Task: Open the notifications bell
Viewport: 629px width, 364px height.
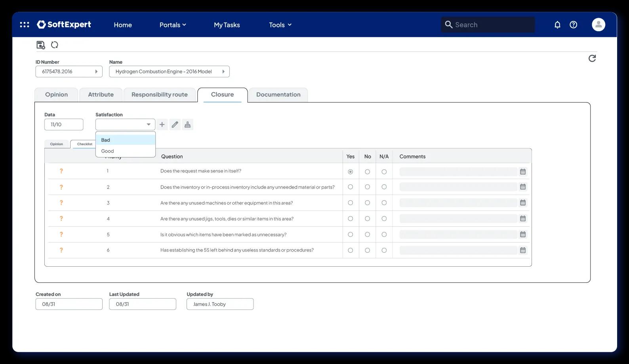Action: pyautogui.click(x=557, y=25)
